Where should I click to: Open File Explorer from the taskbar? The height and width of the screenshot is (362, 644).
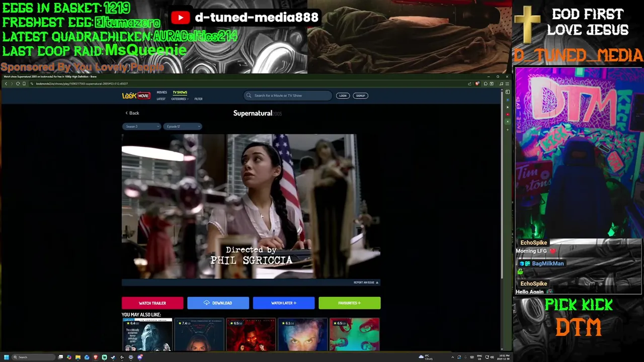(x=78, y=357)
